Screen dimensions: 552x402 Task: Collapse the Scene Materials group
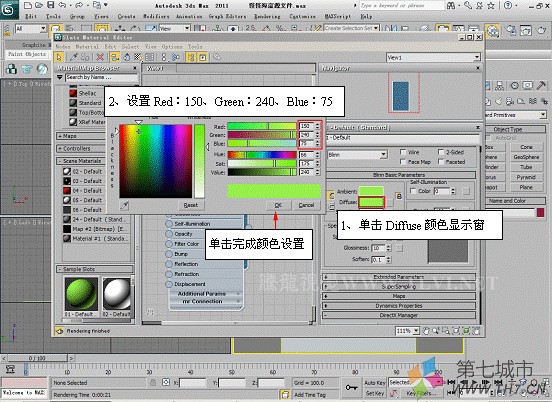tap(81, 161)
